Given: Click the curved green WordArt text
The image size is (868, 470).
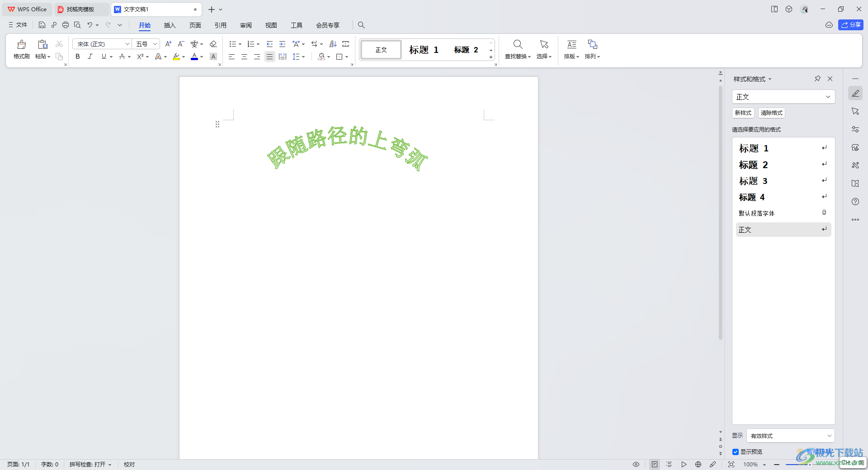Looking at the screenshot, I should (347, 148).
